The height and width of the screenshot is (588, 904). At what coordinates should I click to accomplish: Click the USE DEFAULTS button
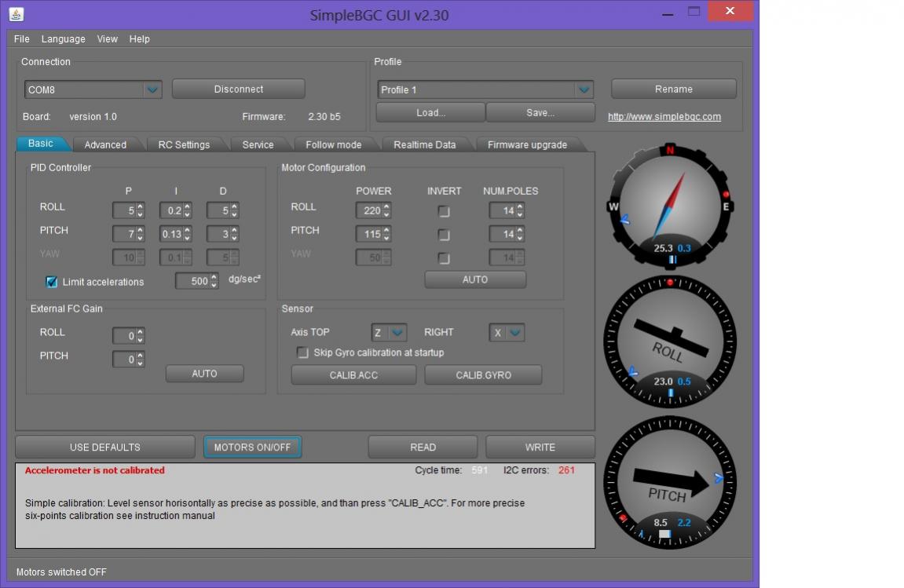[x=105, y=447]
